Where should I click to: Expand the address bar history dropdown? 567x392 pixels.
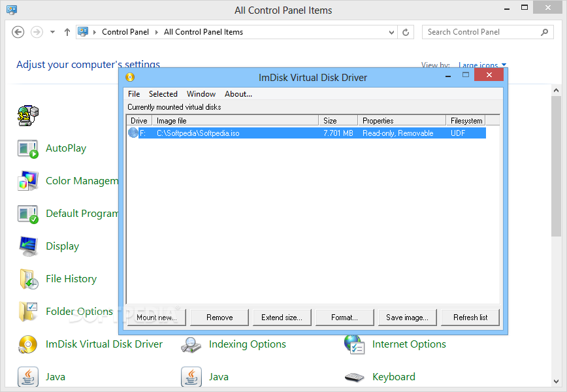391,32
